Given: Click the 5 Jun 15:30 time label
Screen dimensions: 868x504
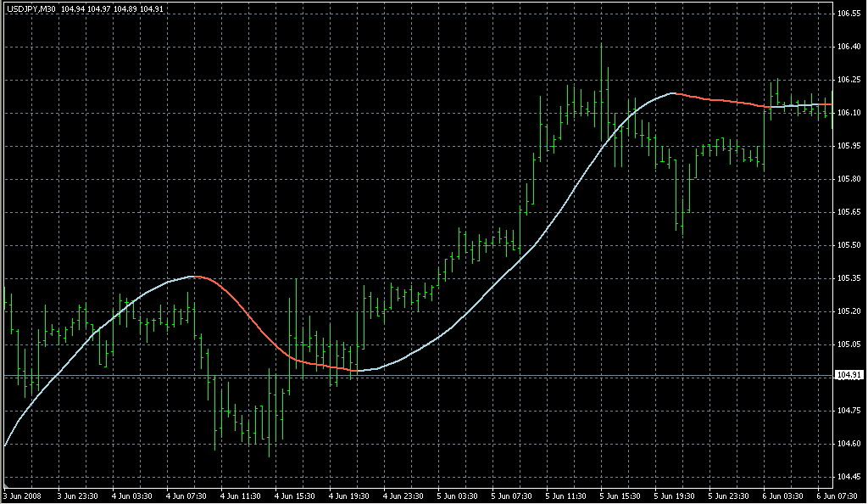Looking at the screenshot, I should pos(622,496).
